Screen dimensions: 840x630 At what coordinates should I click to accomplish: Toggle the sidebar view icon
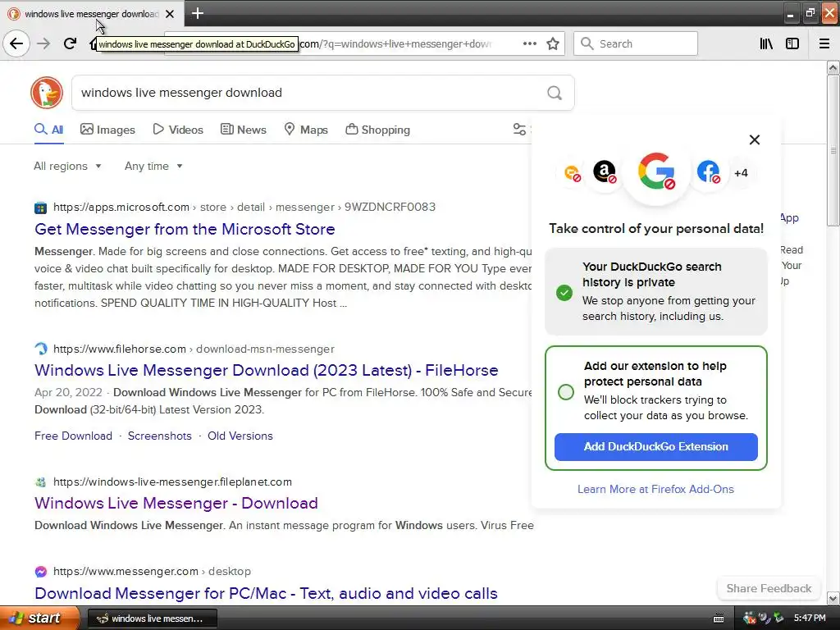(x=792, y=43)
